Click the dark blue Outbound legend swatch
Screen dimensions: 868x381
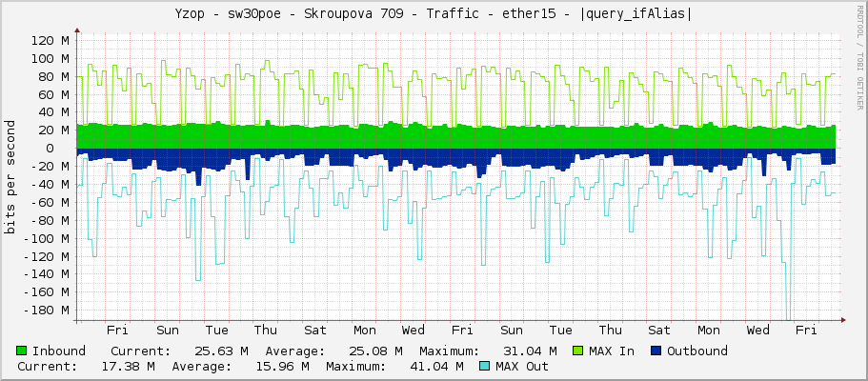(x=656, y=351)
